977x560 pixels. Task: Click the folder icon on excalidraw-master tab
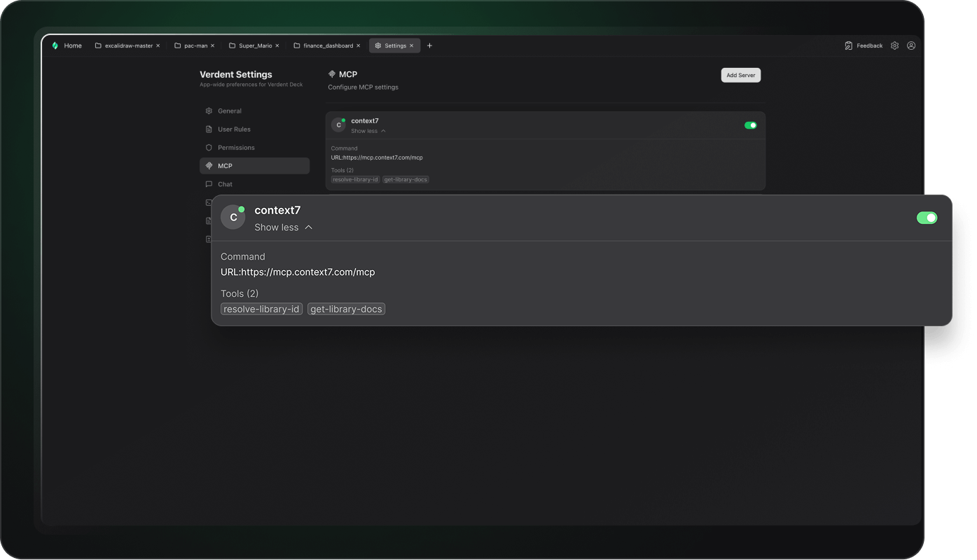pyautogui.click(x=98, y=45)
